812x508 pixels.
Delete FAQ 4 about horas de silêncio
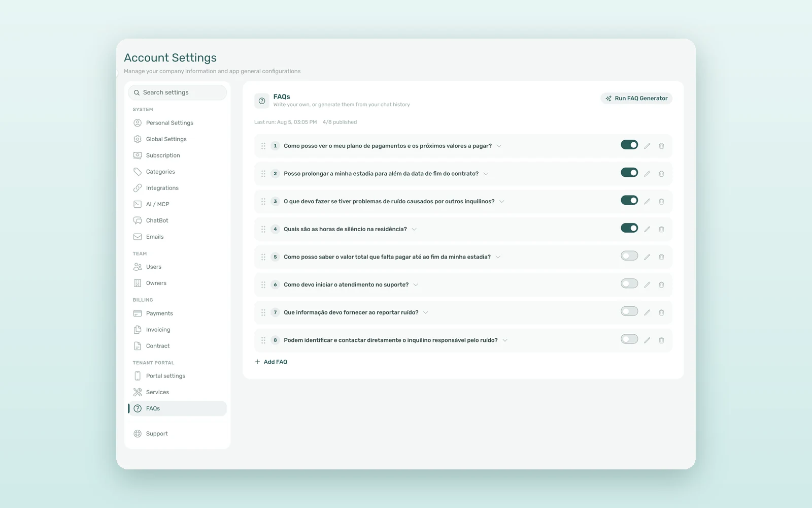(661, 229)
